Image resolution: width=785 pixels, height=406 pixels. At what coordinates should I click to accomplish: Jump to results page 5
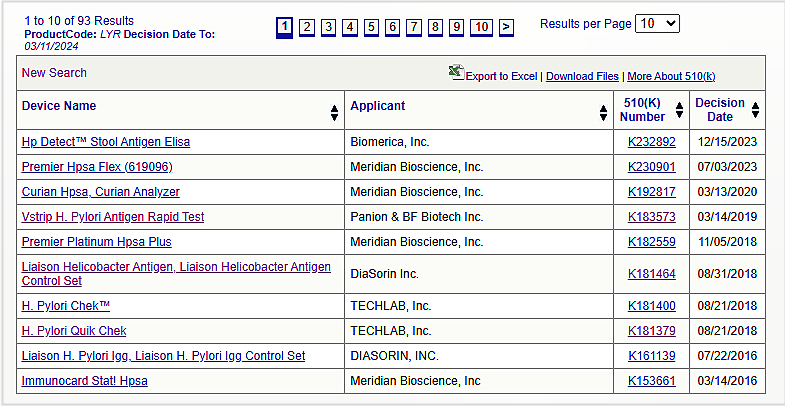click(x=370, y=27)
